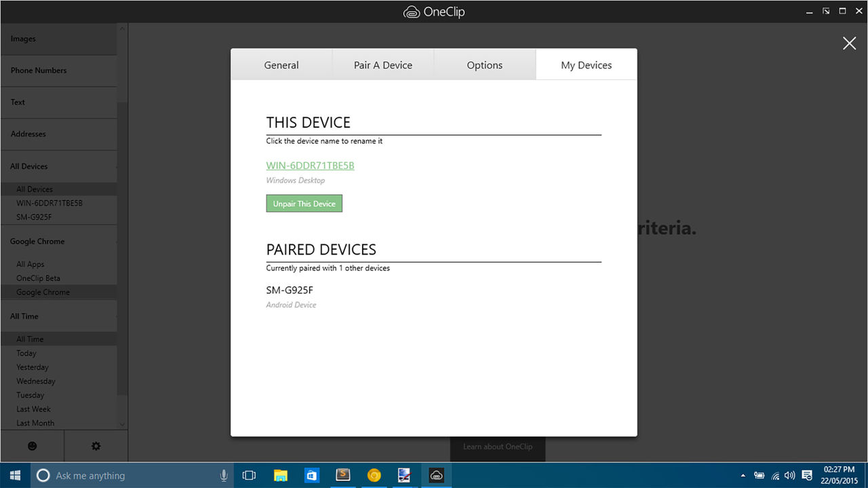Open the yellow Chrome Canary taskbar icon

click(x=374, y=475)
